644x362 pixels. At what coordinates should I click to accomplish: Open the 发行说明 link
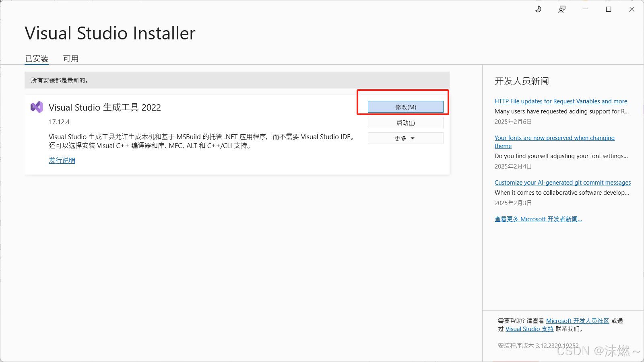[62, 160]
